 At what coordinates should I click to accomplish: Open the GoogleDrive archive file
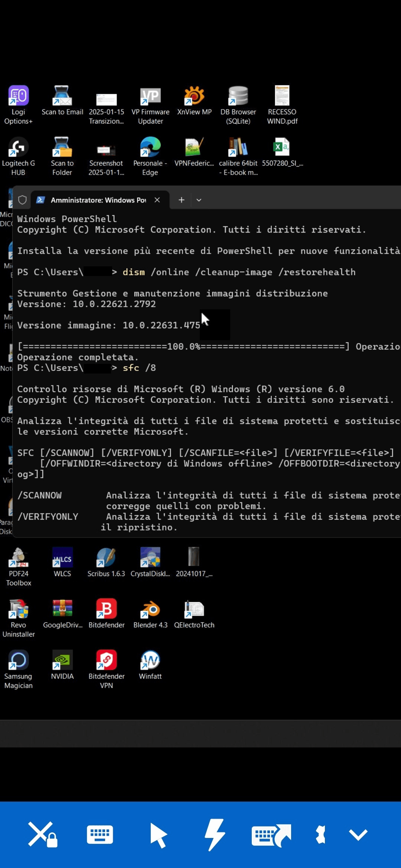click(62, 614)
